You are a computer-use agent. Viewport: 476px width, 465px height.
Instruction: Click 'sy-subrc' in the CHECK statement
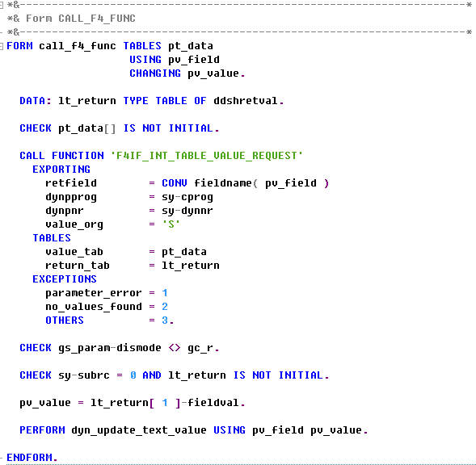(84, 375)
